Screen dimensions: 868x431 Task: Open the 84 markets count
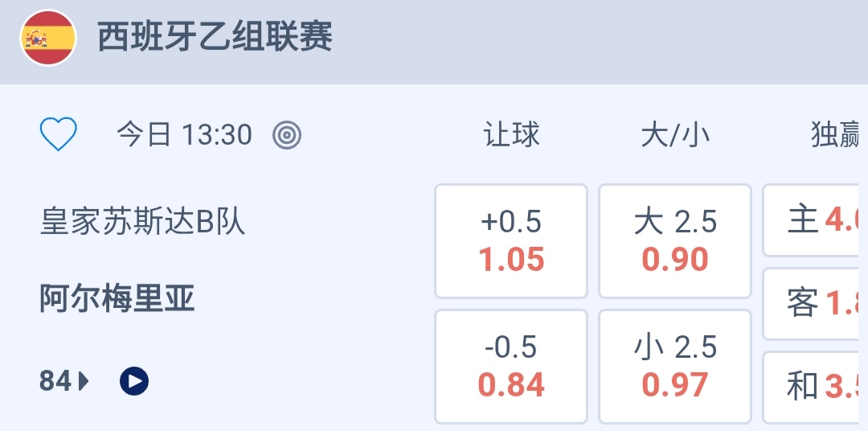click(x=56, y=380)
